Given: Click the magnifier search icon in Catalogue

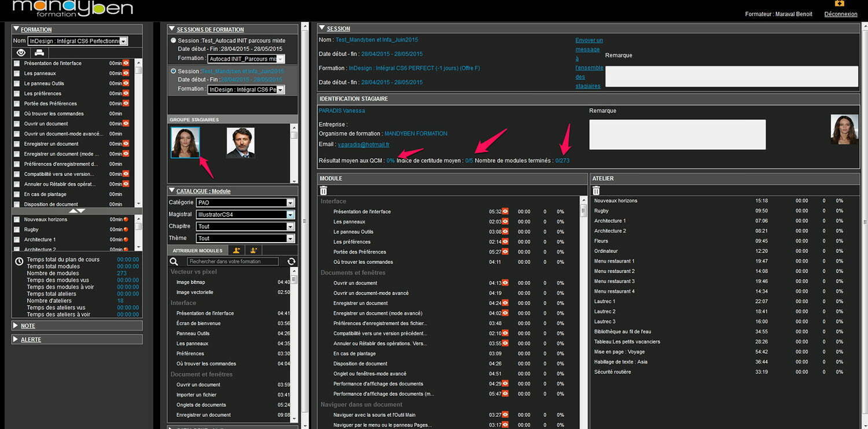Looking at the screenshot, I should pos(174,262).
